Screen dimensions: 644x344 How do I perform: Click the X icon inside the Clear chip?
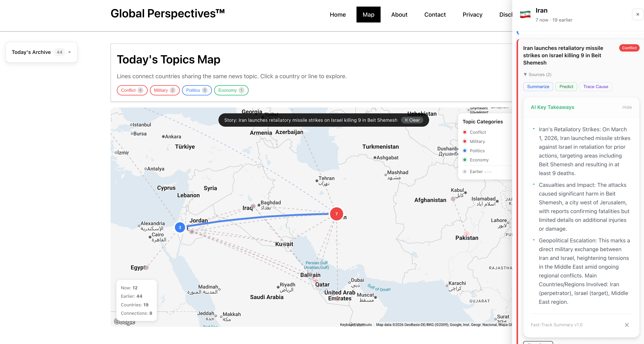click(x=406, y=120)
